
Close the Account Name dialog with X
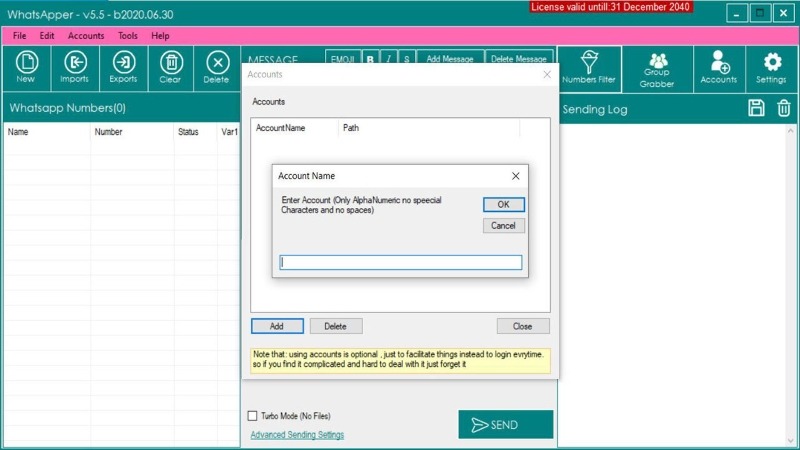[x=516, y=176]
